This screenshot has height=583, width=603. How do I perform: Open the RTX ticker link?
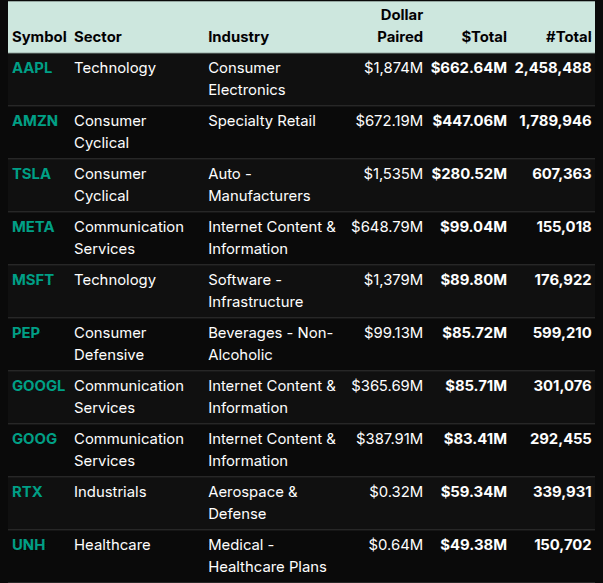tap(27, 492)
